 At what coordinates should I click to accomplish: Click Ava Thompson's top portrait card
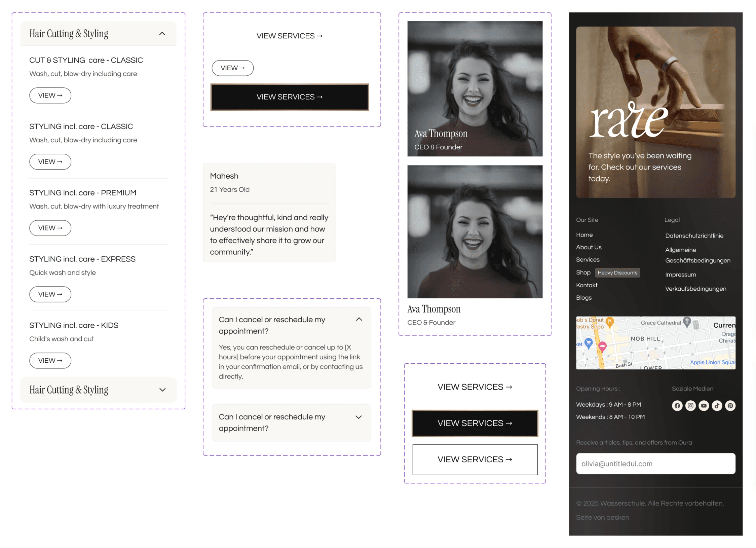pyautogui.click(x=475, y=89)
